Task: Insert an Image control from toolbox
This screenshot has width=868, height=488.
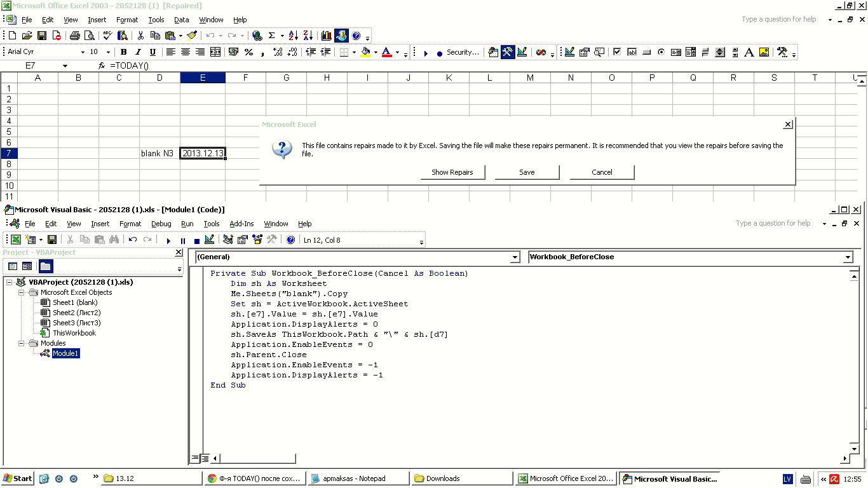Action: [764, 52]
